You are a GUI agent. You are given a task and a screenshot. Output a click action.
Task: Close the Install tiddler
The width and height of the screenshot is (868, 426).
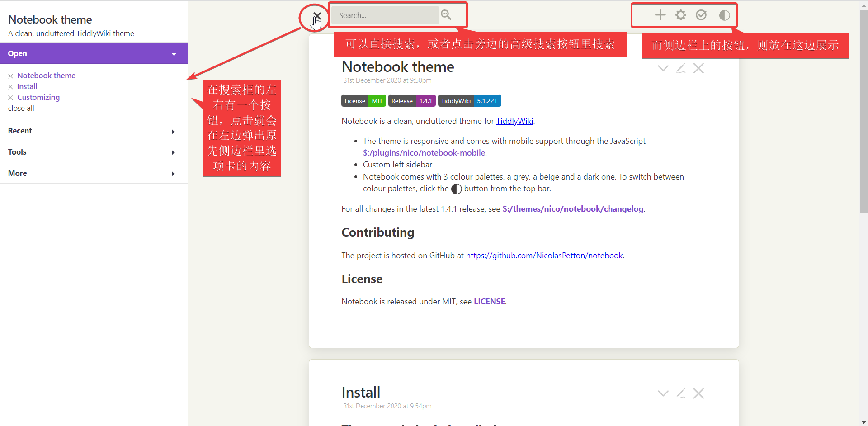(x=698, y=393)
